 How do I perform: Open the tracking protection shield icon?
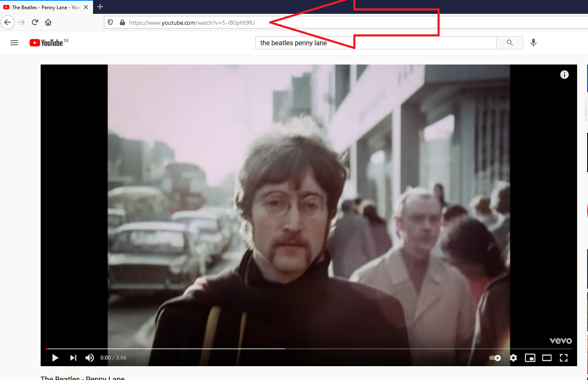110,23
